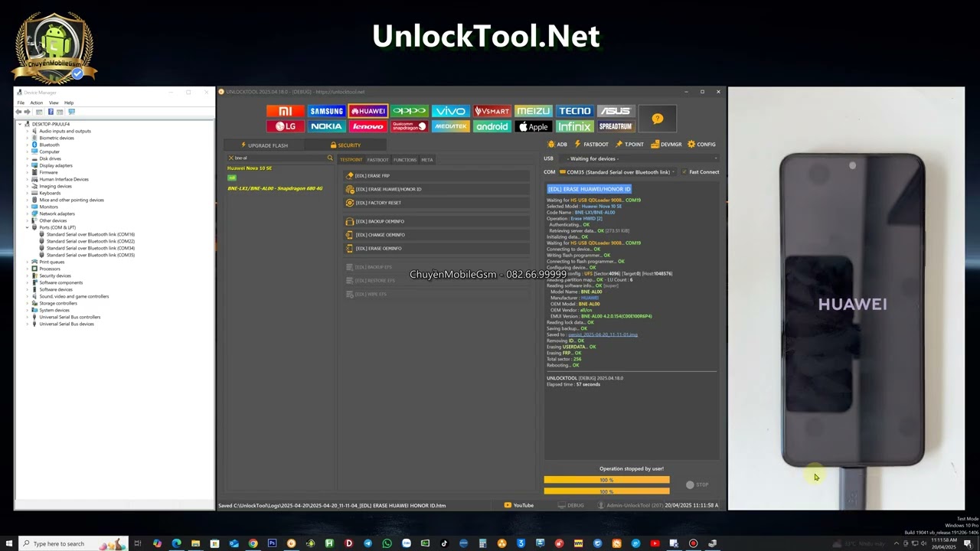
Task: Open Photoshop from the taskbar
Action: click(x=272, y=543)
